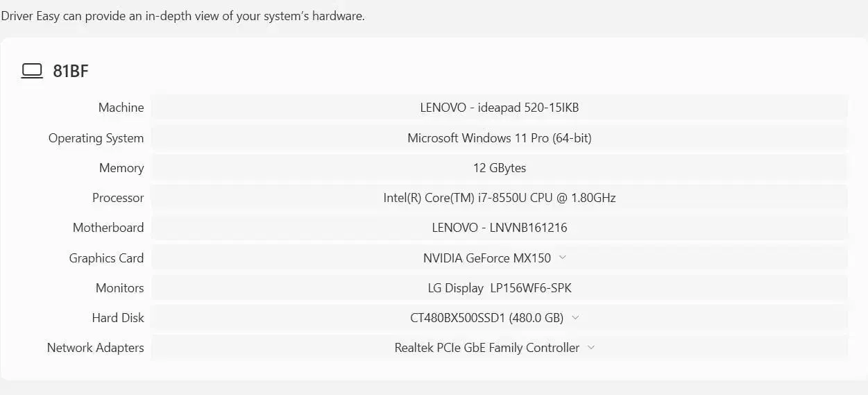Click the Intel Core i7-8550U processor value
Viewport: 868px width, 395px height.
coord(499,198)
